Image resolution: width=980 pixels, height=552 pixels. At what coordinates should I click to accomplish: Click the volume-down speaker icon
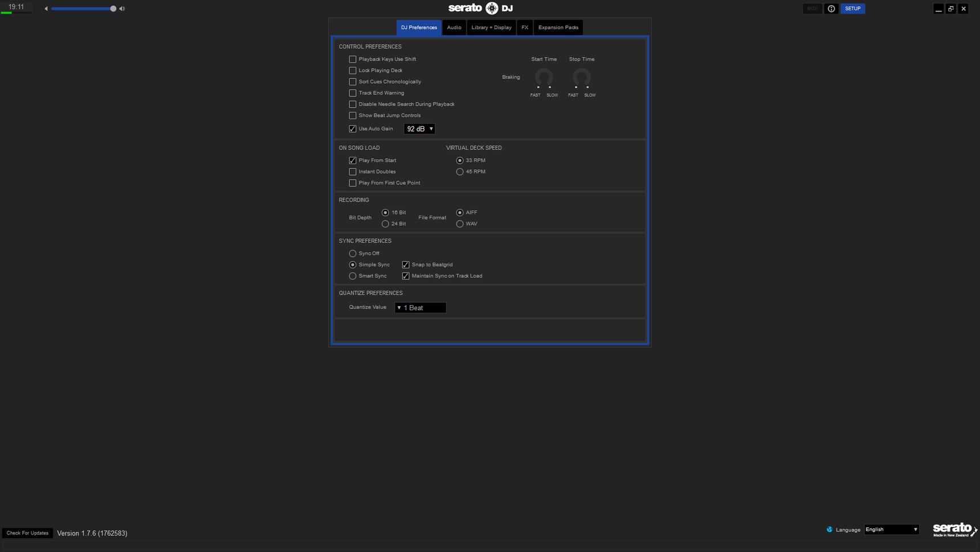[46, 9]
